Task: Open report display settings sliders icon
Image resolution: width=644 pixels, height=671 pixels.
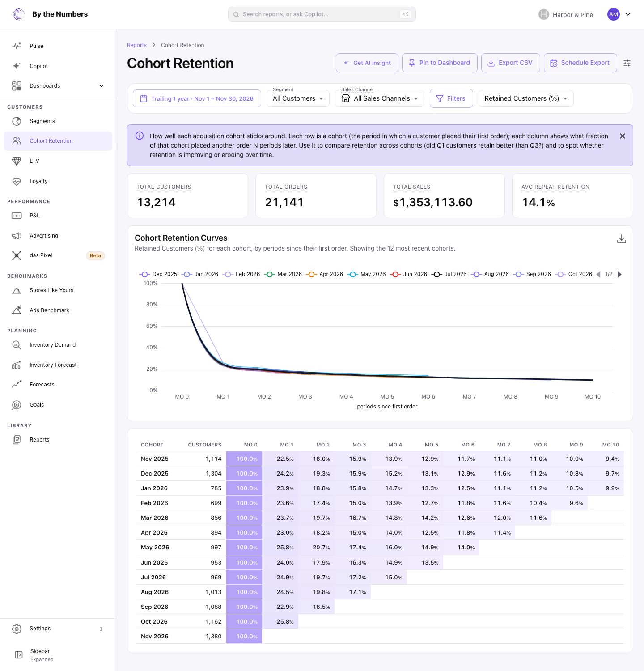Action: click(x=627, y=63)
